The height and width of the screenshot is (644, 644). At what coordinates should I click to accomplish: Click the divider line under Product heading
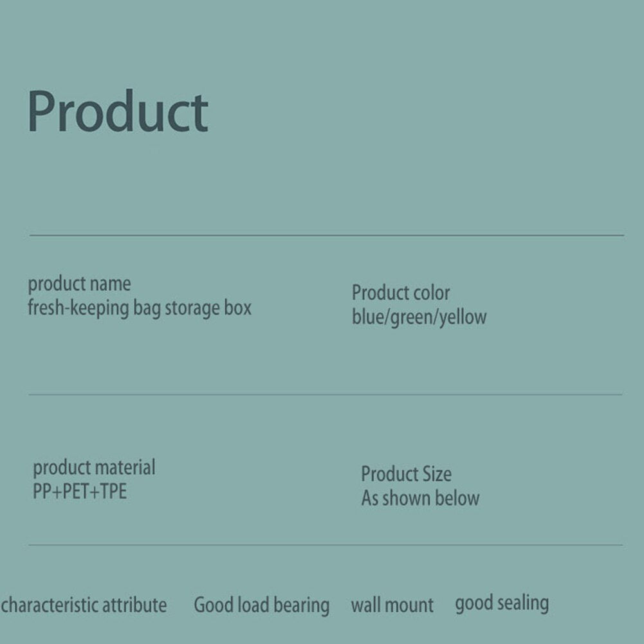coord(327,235)
